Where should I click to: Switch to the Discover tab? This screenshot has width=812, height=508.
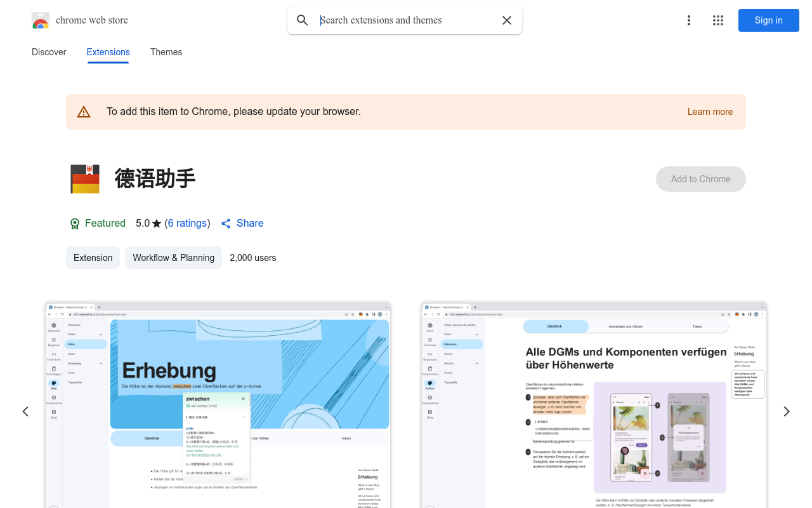pos(49,52)
